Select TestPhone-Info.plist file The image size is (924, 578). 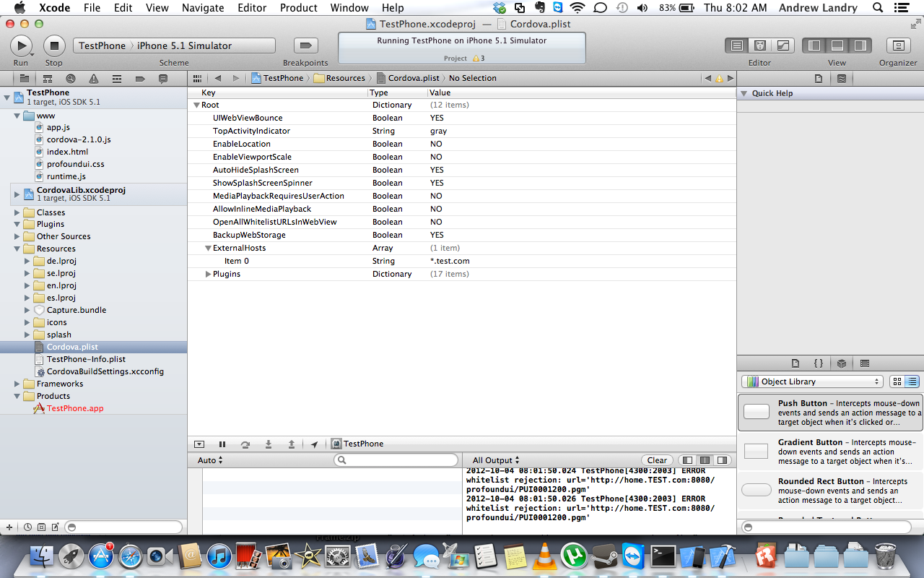[x=86, y=359]
